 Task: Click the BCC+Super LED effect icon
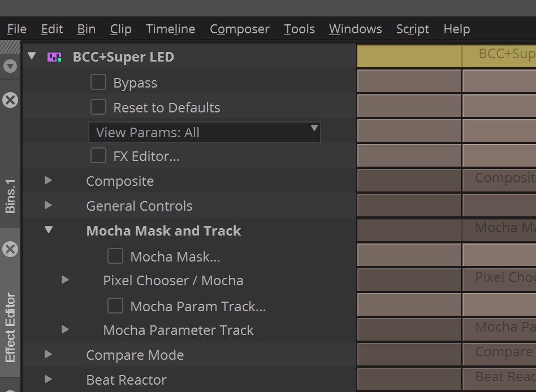click(54, 57)
